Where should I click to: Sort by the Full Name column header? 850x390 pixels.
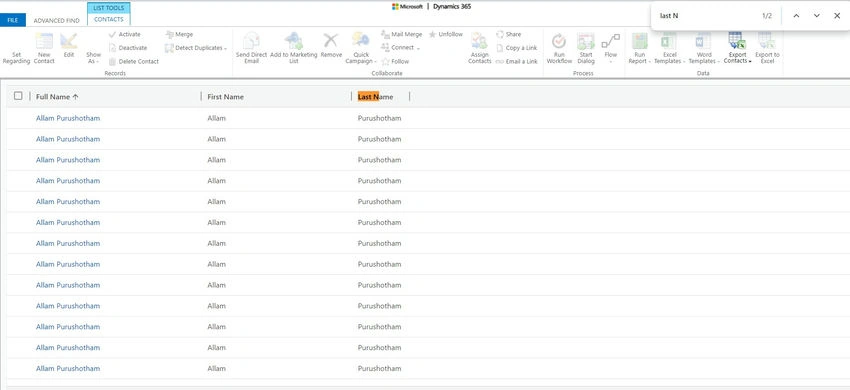[x=57, y=97]
